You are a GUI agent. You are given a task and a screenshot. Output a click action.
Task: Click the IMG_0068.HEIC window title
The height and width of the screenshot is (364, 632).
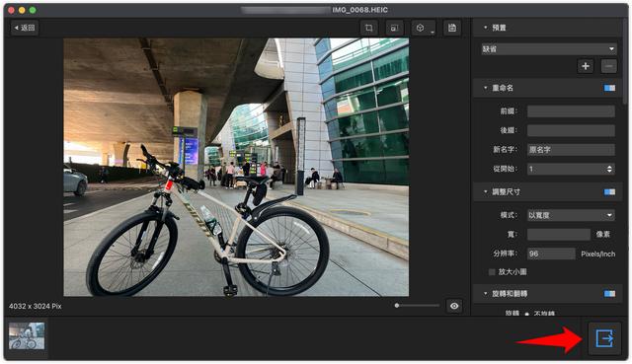(x=359, y=10)
